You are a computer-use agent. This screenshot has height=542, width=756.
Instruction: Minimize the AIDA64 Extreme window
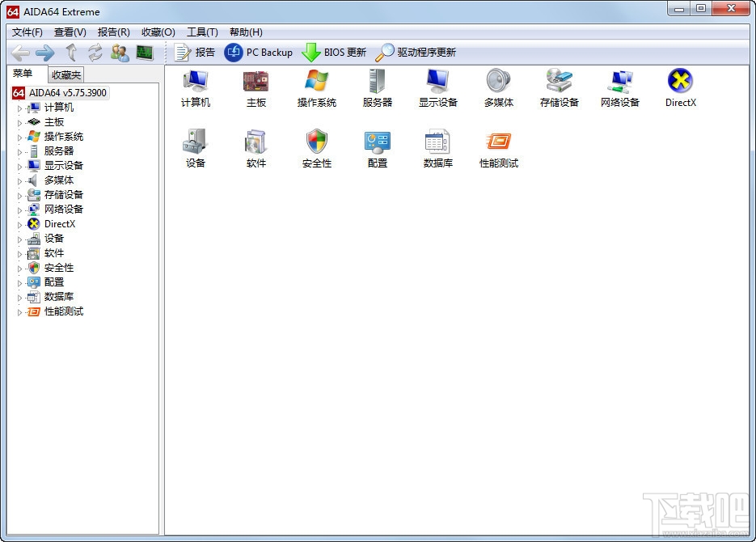(679, 8)
